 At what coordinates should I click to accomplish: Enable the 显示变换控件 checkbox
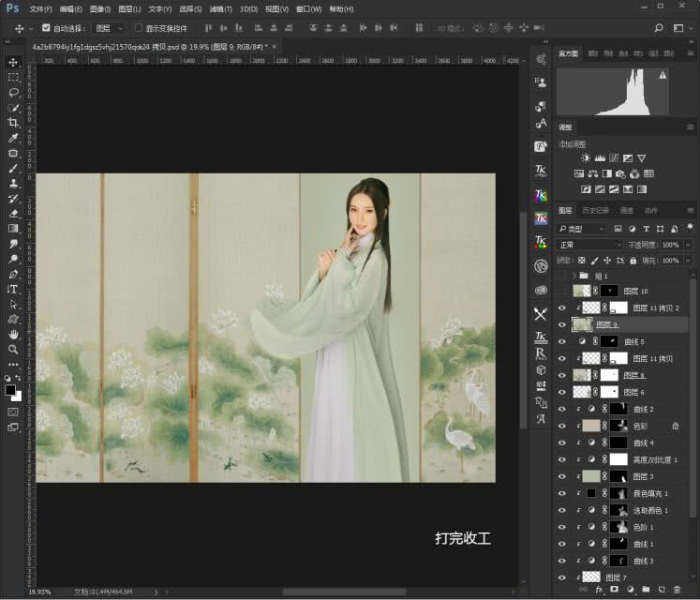coord(139,28)
